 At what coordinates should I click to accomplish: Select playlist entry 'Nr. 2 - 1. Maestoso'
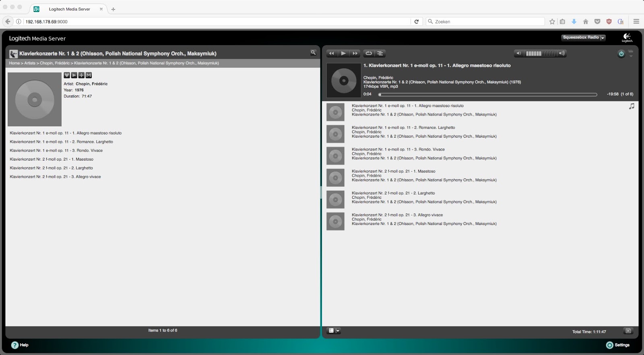(394, 171)
